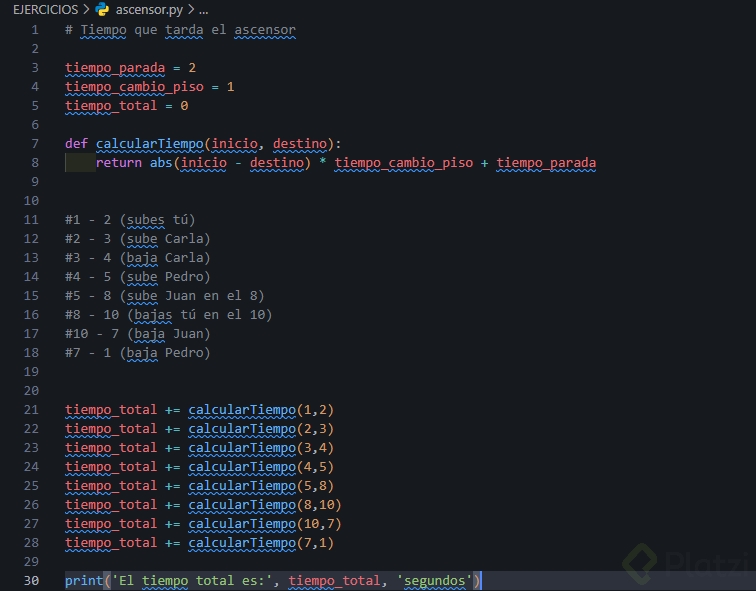Click parameter 'inicio' in function definition
The image size is (756, 591).
pos(234,144)
